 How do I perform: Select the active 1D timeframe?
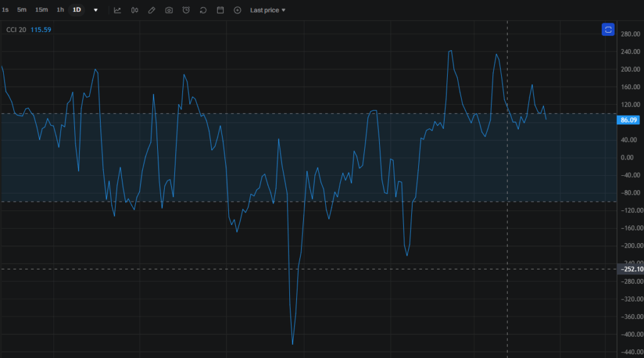point(77,10)
